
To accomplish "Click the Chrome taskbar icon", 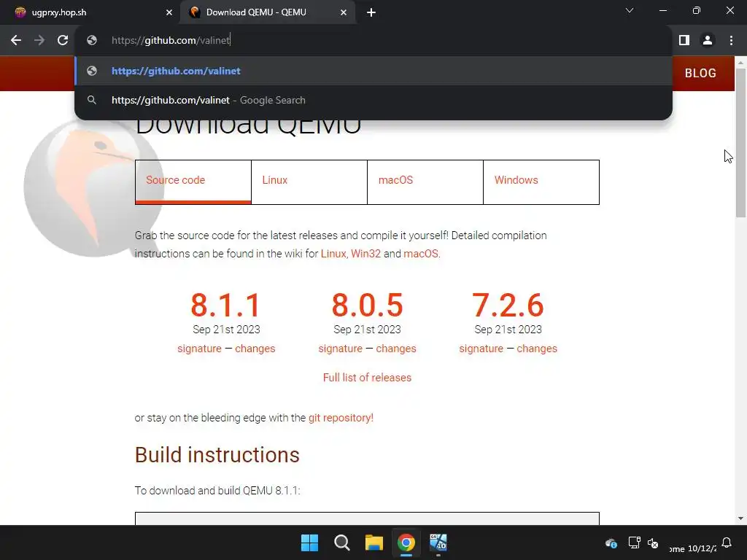I will click(406, 542).
